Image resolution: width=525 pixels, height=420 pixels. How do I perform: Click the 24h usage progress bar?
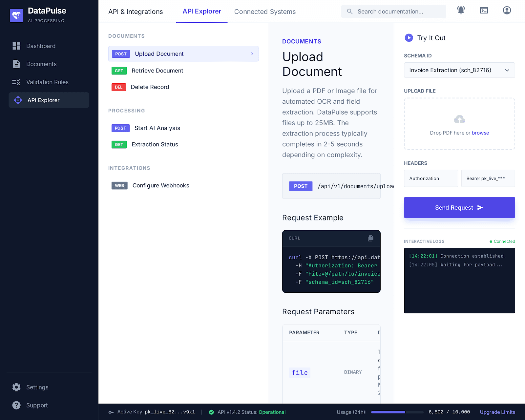(x=397, y=412)
